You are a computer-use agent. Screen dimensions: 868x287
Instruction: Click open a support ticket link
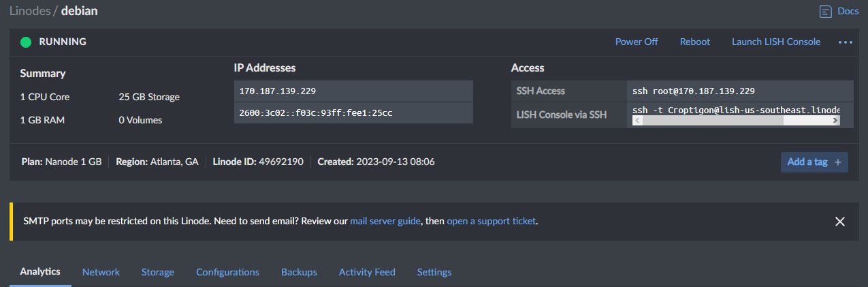[x=492, y=222]
